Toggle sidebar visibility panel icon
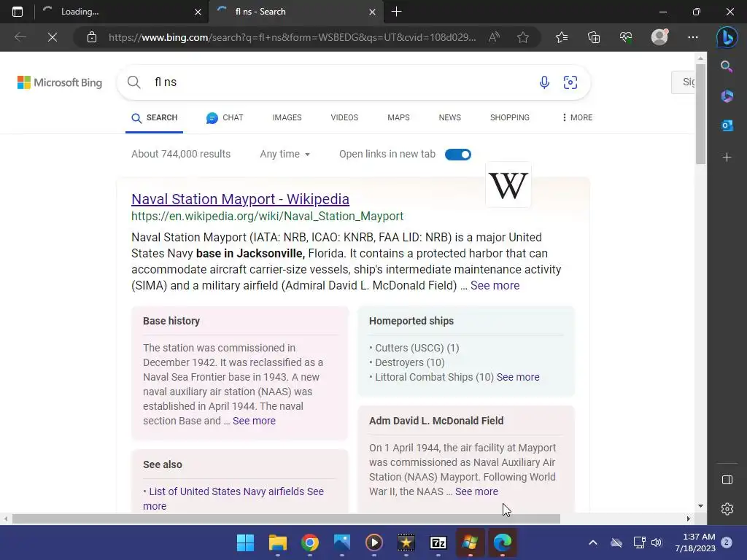Screen dimensions: 747x560 point(727,480)
